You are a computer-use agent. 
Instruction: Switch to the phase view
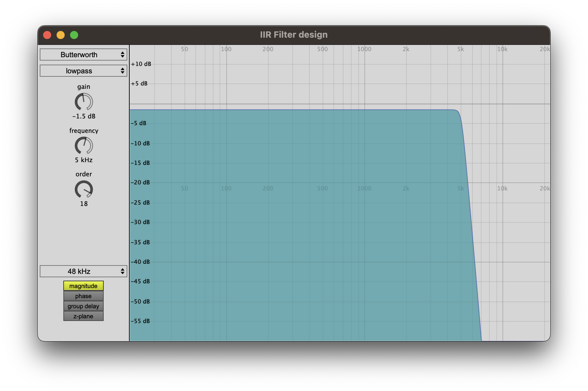pyautogui.click(x=84, y=296)
